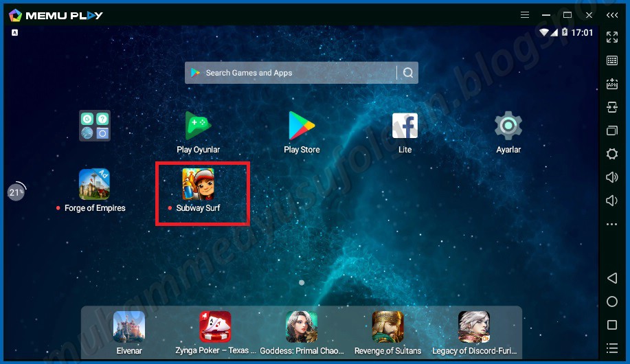Click the keyboard input indicator icon
This screenshot has width=630, height=364.
[15, 32]
